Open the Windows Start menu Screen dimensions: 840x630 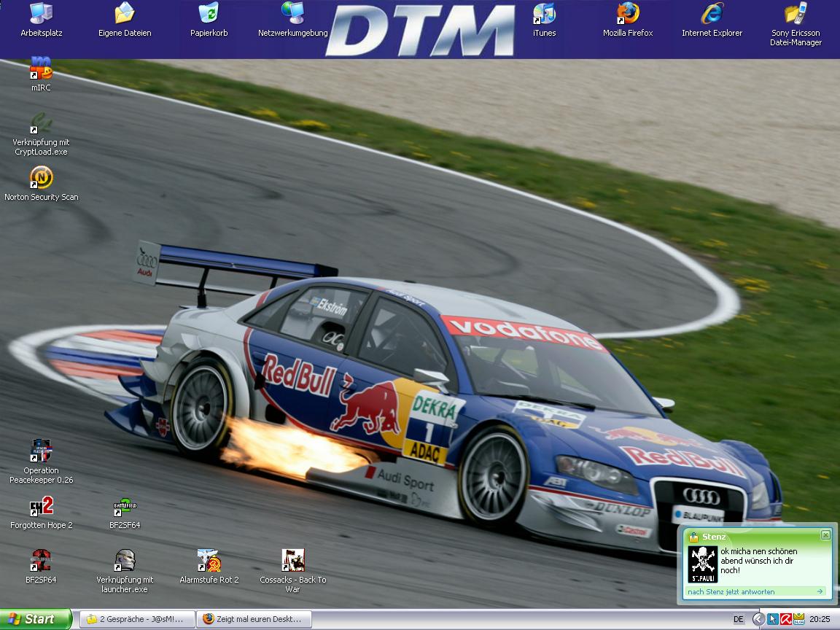(35, 619)
